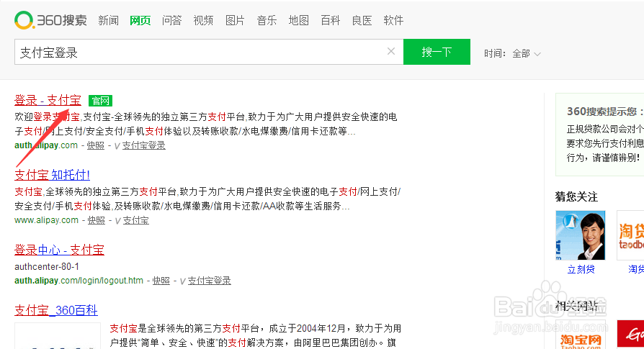The width and height of the screenshot is (644, 349).
Task: Click 快照 under the auth.alipay.com result
Action: pyautogui.click(x=95, y=145)
